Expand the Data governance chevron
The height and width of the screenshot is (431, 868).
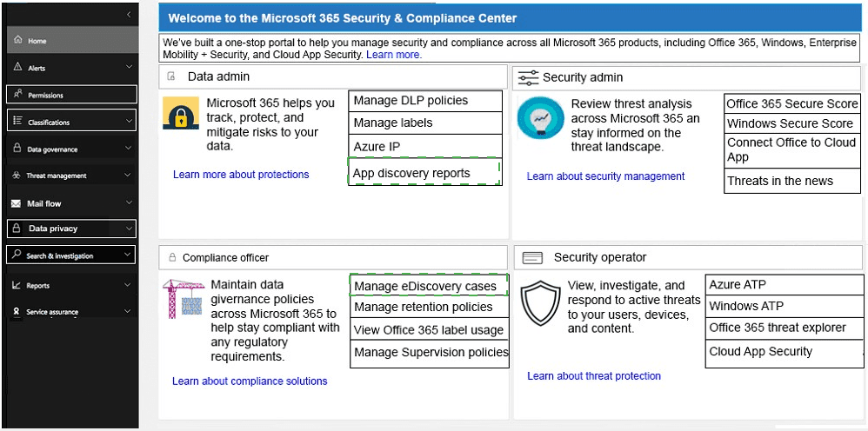tap(129, 149)
